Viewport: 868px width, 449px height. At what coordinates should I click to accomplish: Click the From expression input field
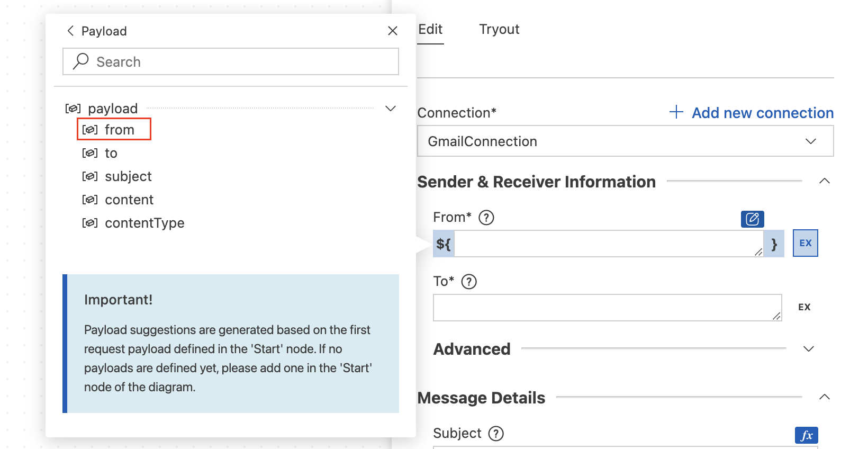tap(609, 244)
